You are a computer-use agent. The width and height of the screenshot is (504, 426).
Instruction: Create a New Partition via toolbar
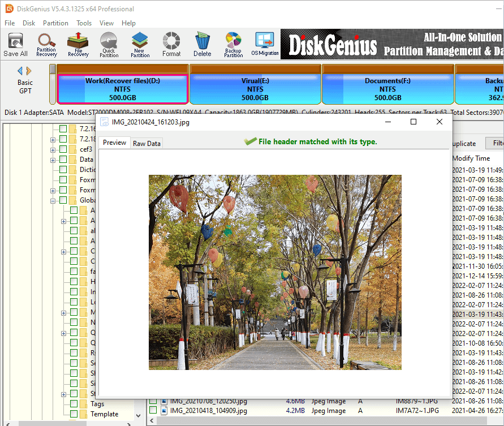pyautogui.click(x=140, y=44)
